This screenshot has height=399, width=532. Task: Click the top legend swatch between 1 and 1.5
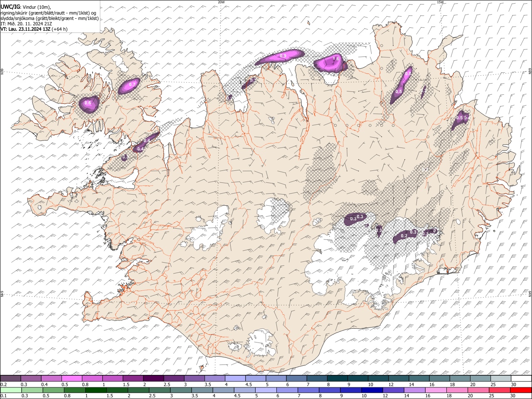113,378
